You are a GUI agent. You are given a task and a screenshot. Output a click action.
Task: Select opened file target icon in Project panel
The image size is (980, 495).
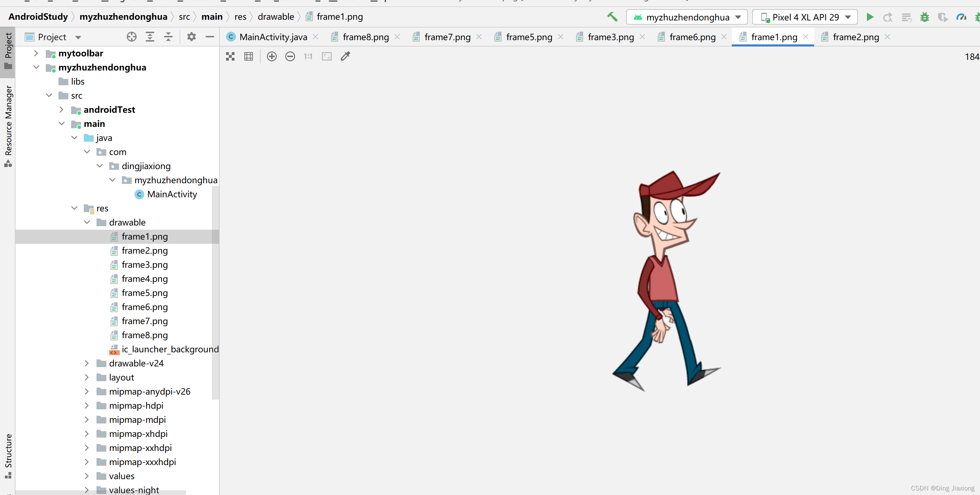(x=132, y=37)
